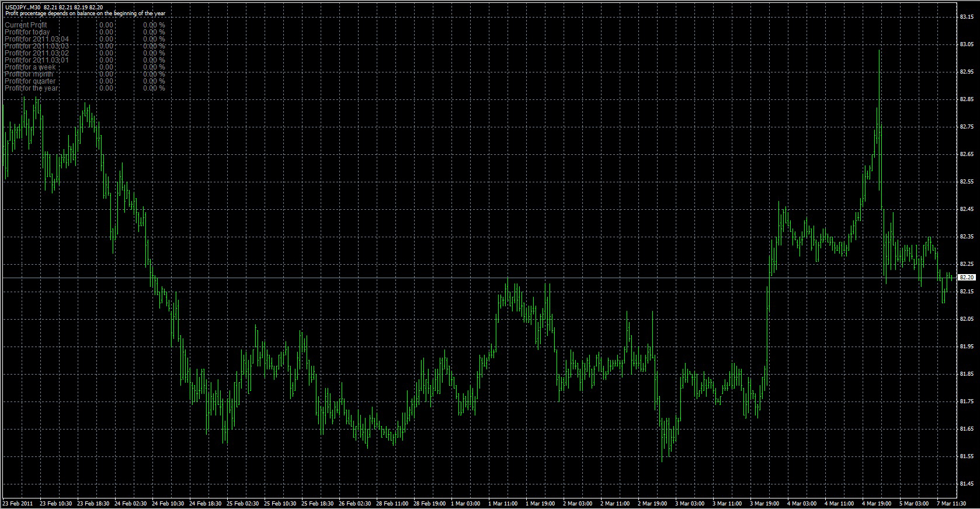Image resolution: width=980 pixels, height=509 pixels.
Task: Click the USDJPY M30 chart title text
Action: (54, 7)
